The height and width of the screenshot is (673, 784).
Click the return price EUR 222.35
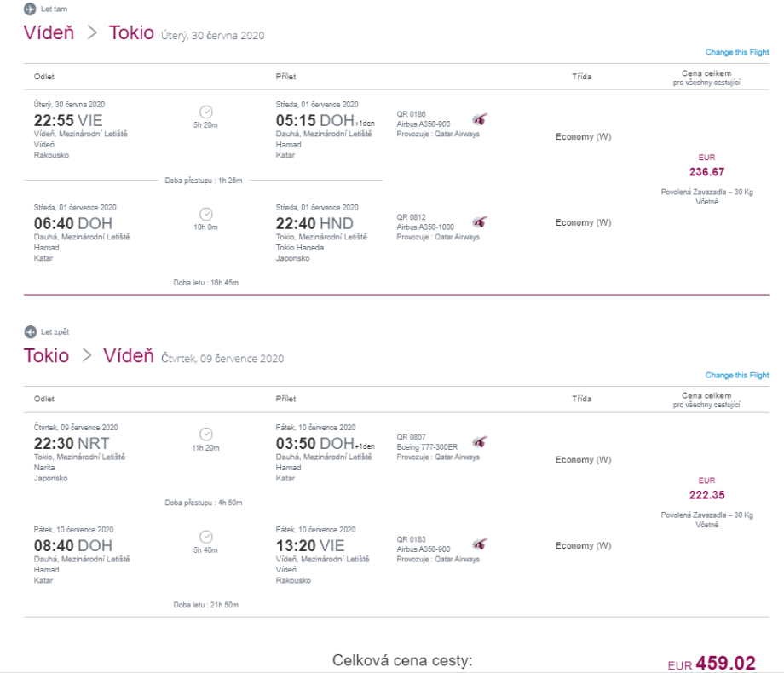[x=706, y=495]
